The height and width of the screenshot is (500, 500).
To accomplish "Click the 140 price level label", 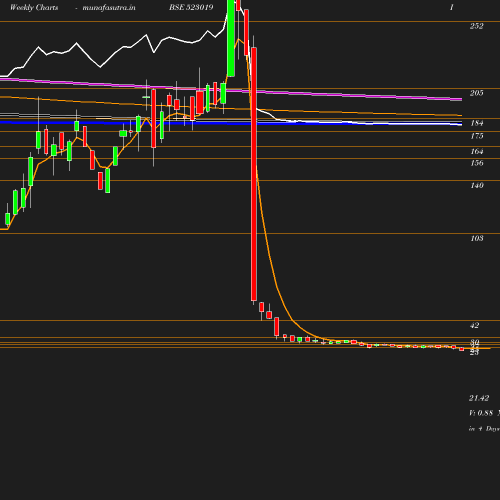I will 477,185.
